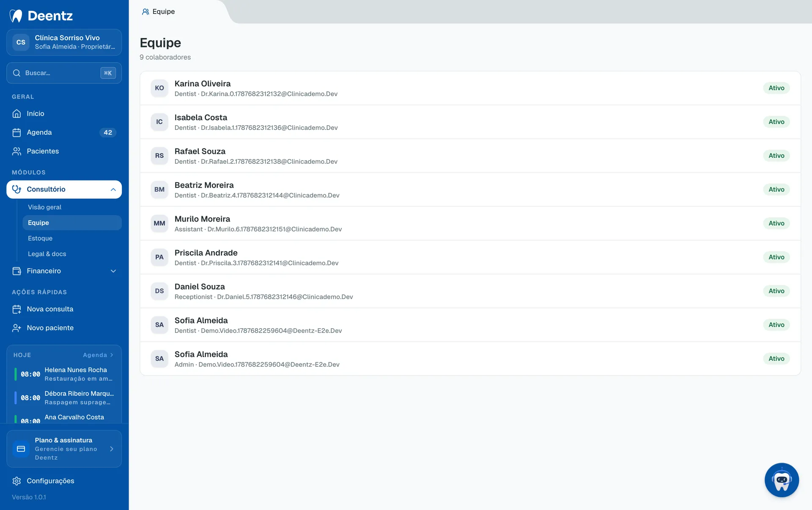The width and height of the screenshot is (812, 510).
Task: Click Murilo Moreira's Ativo status badge
Action: pos(776,223)
